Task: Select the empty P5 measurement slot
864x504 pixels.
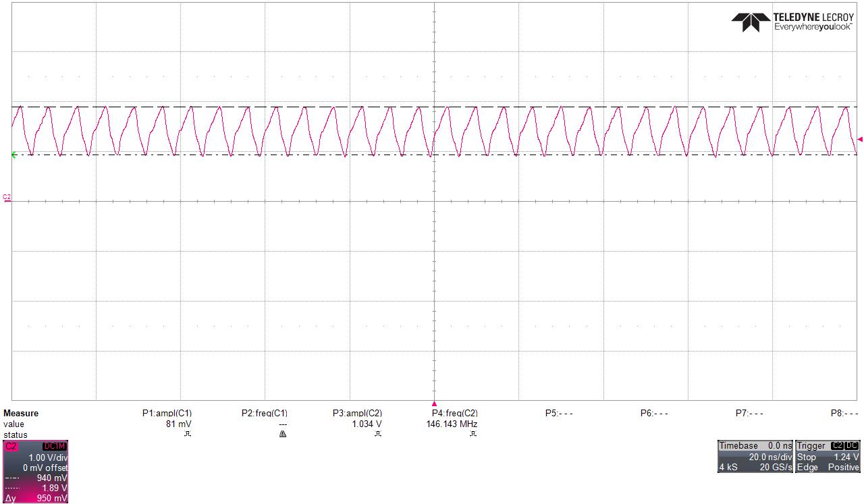Action: pos(558,413)
